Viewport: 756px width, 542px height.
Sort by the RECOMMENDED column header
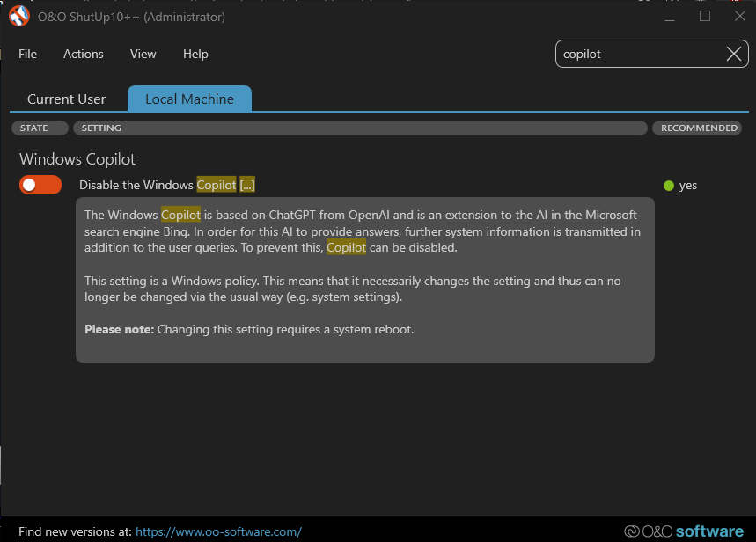click(697, 128)
